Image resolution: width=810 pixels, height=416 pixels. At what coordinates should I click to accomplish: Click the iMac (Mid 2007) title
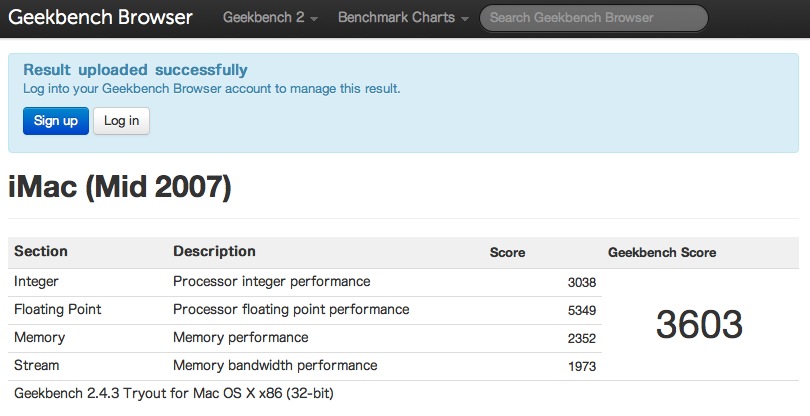pos(120,186)
